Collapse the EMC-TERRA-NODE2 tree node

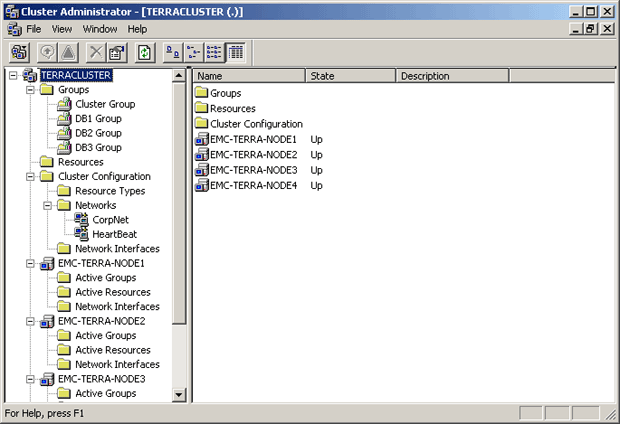(30, 321)
